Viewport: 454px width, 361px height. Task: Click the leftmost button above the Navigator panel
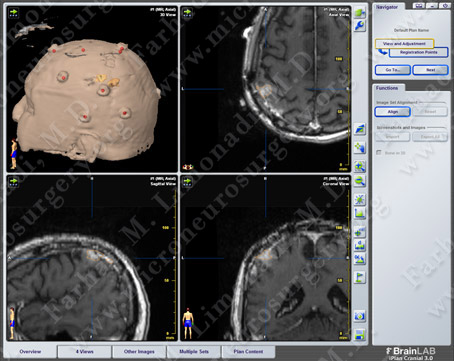419,6
